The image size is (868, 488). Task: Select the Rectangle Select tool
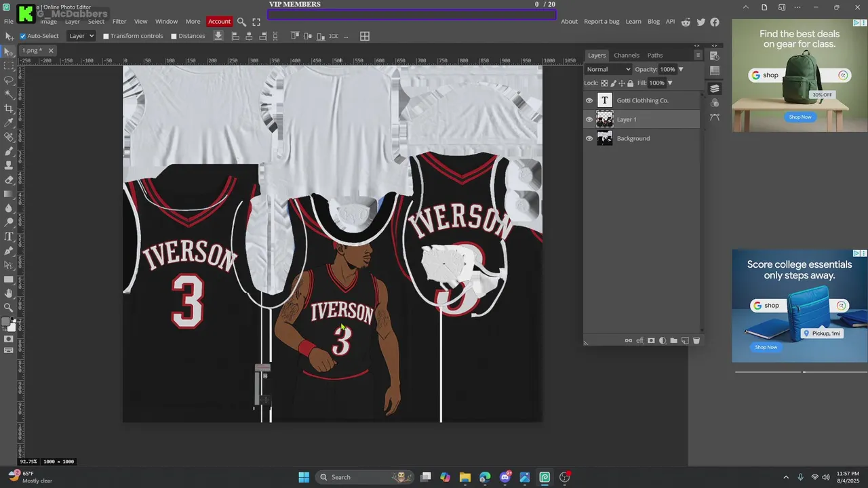point(9,66)
